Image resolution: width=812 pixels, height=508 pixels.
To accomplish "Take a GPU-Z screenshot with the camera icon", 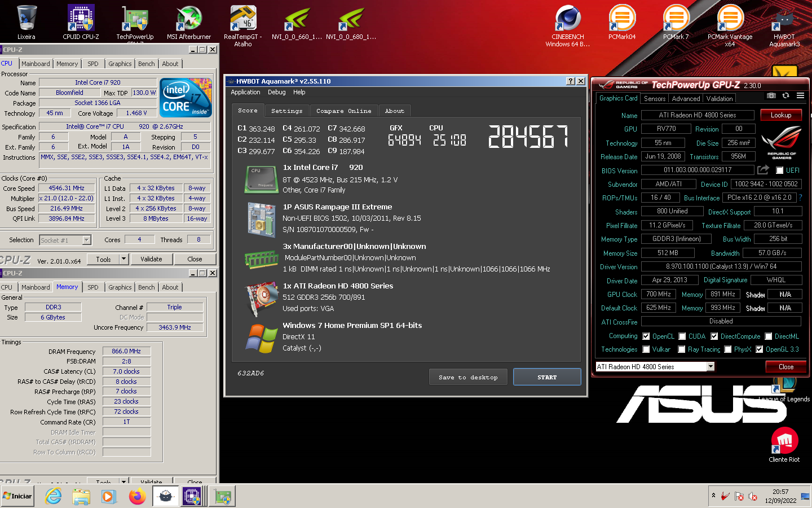I will [771, 95].
